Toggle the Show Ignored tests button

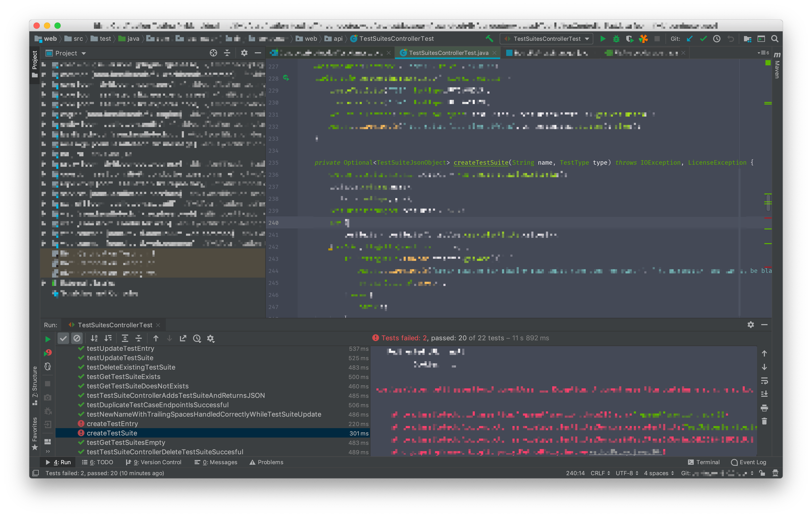coord(77,338)
